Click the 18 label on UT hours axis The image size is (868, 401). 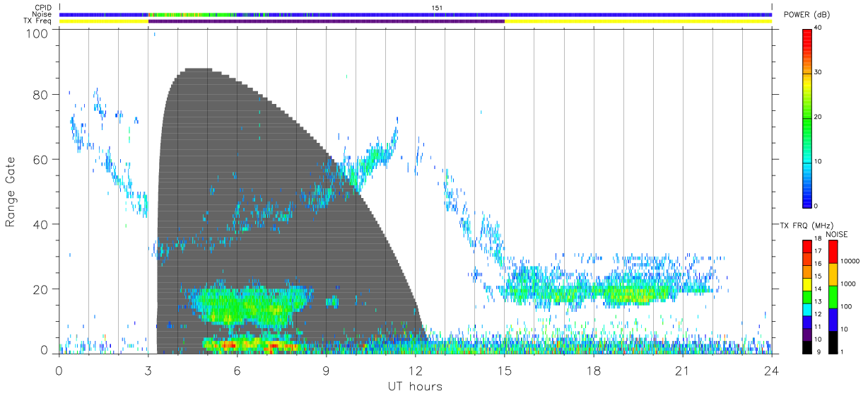click(594, 371)
